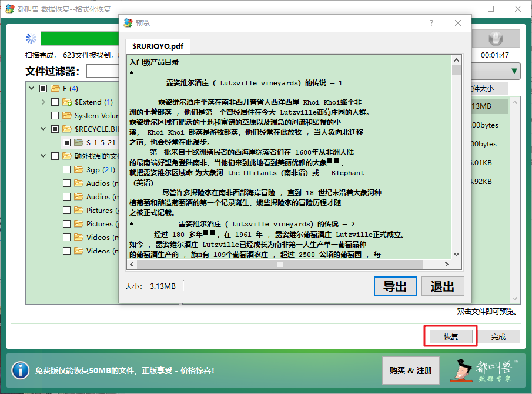
Task: Check the System Volume folder checkbox
Action: tap(55, 116)
